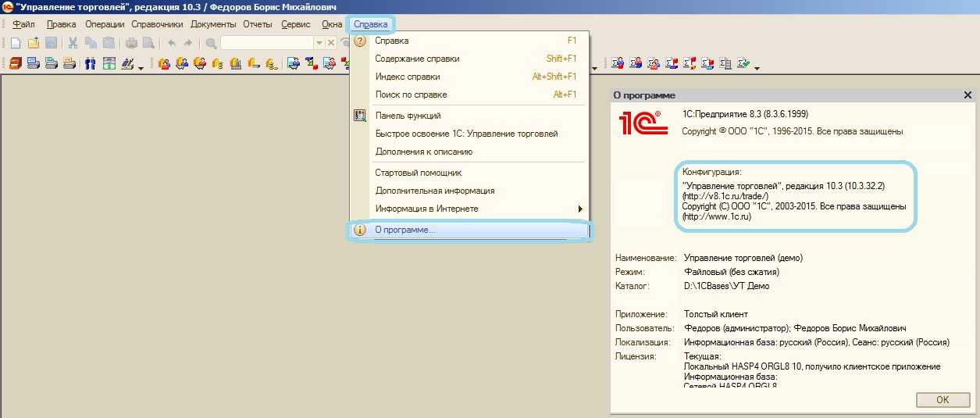Click the two-people contractors icon

pos(90,64)
